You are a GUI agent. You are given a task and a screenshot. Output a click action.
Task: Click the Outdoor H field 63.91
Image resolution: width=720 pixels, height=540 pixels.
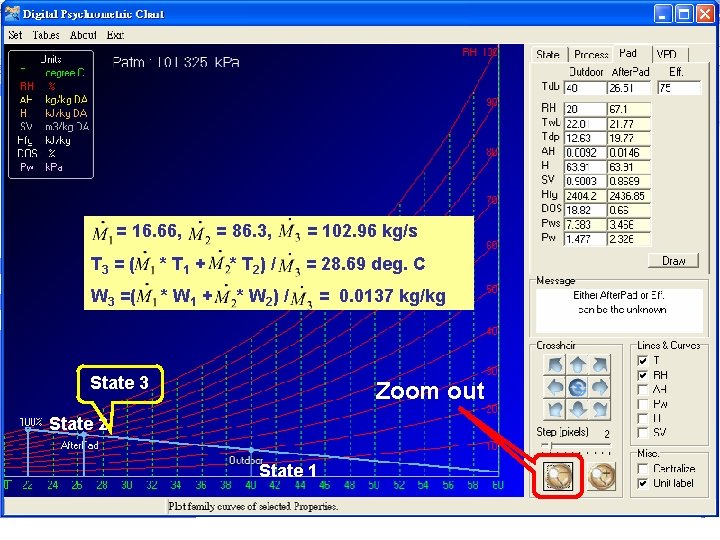click(585, 167)
